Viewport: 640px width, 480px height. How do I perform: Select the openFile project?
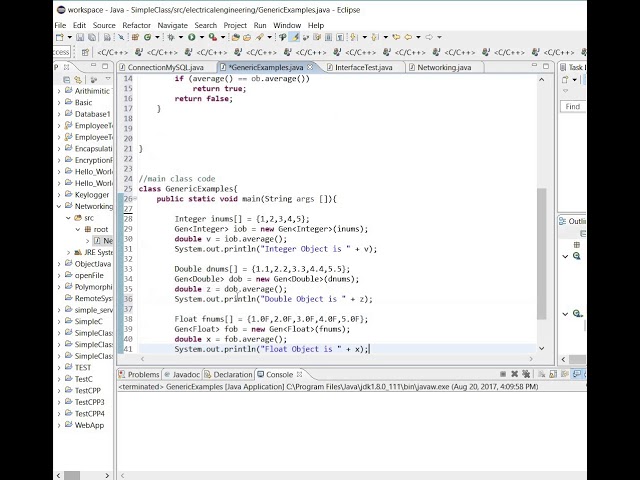(89, 276)
